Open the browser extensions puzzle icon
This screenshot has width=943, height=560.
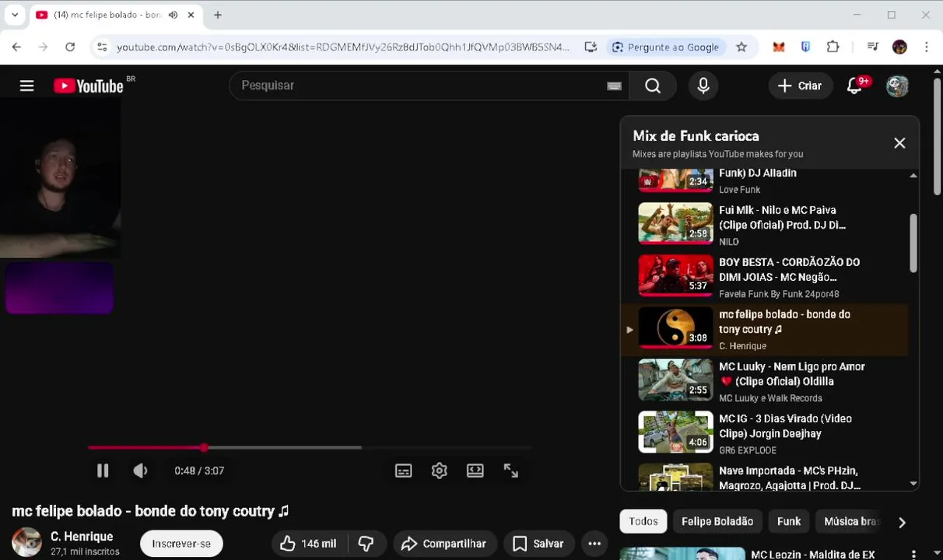click(x=833, y=47)
